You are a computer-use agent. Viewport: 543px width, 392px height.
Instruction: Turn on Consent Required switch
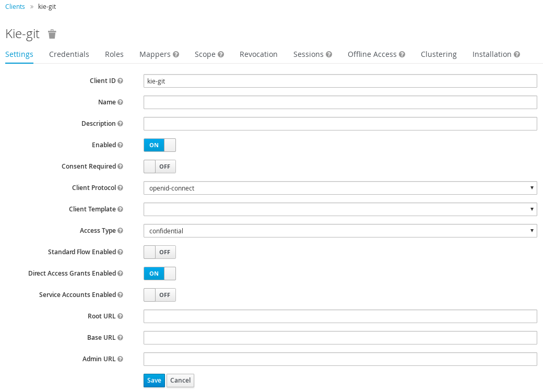[160, 167]
